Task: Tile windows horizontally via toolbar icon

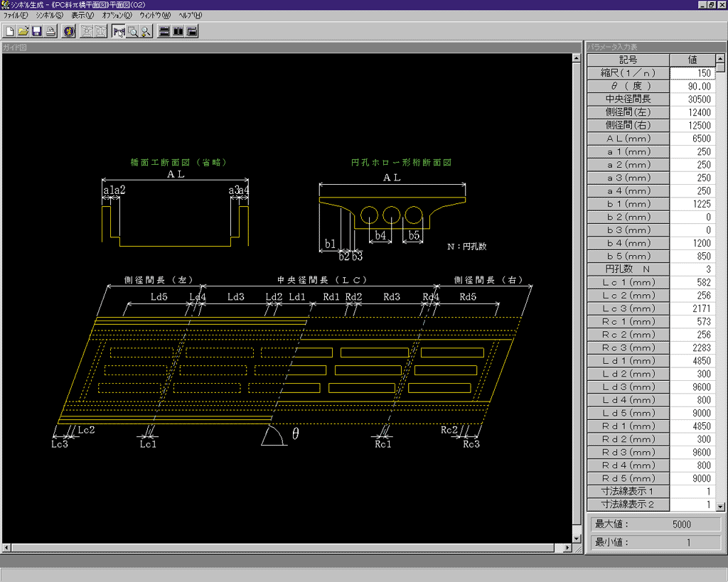Action: click(164, 31)
